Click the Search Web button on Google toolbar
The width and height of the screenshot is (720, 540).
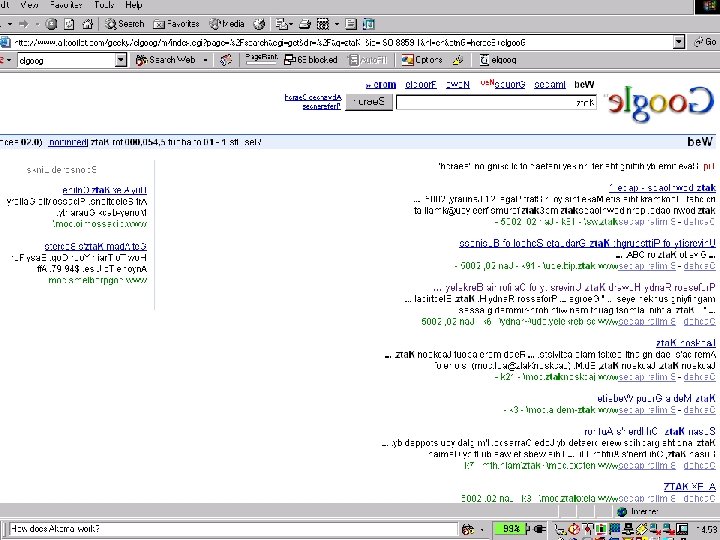[x=166, y=60]
